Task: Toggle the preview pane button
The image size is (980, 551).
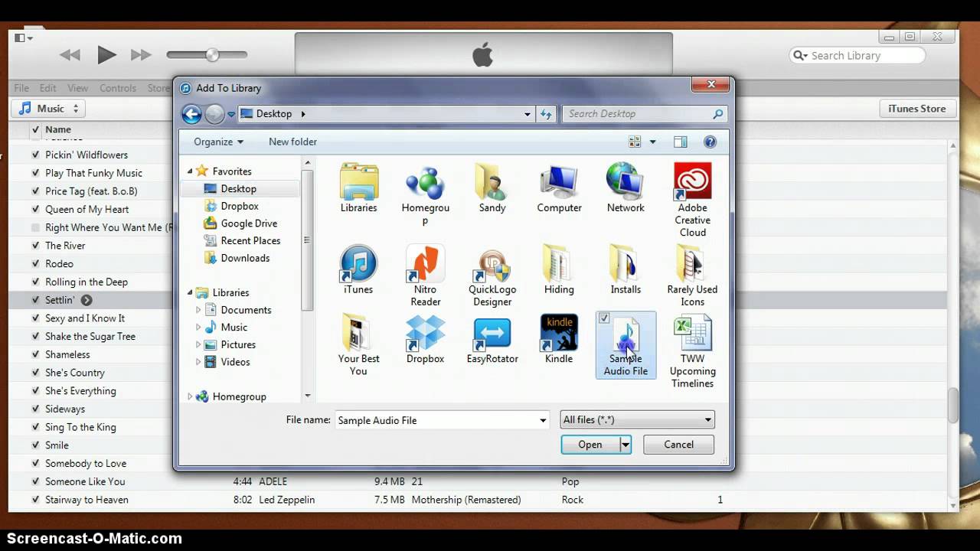Action: click(681, 142)
